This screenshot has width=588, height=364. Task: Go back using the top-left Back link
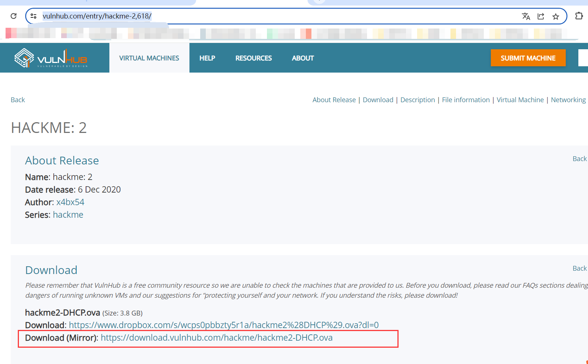pyautogui.click(x=18, y=100)
